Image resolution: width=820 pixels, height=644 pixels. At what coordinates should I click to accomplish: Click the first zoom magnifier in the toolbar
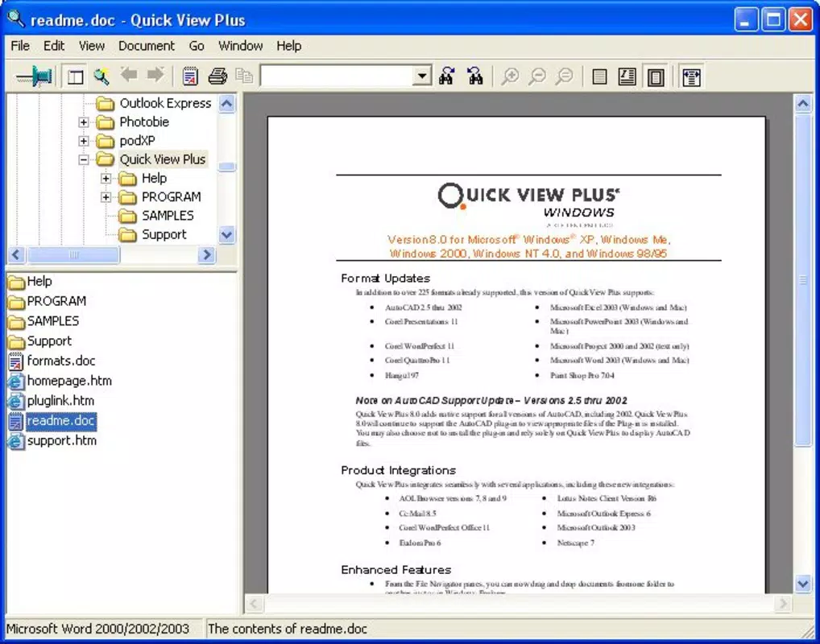click(510, 76)
